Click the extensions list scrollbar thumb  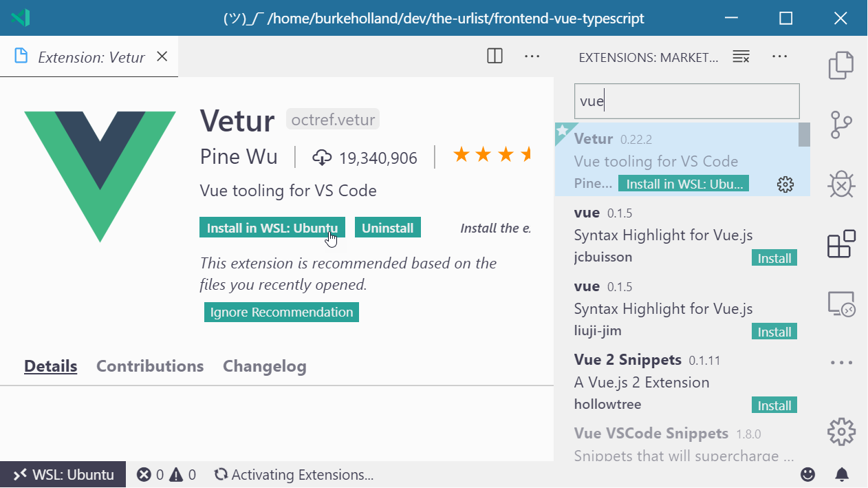[804, 135]
